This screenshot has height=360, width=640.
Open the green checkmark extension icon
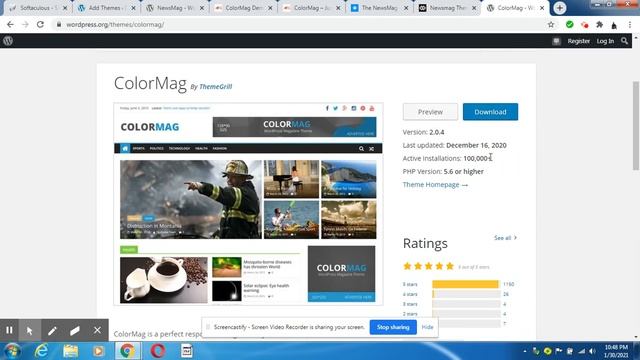point(569,24)
